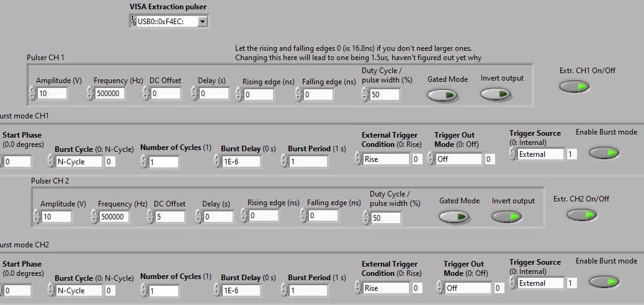Click the CH2 Number of Cycles field
The height and width of the screenshot is (305, 644).
pos(163,290)
